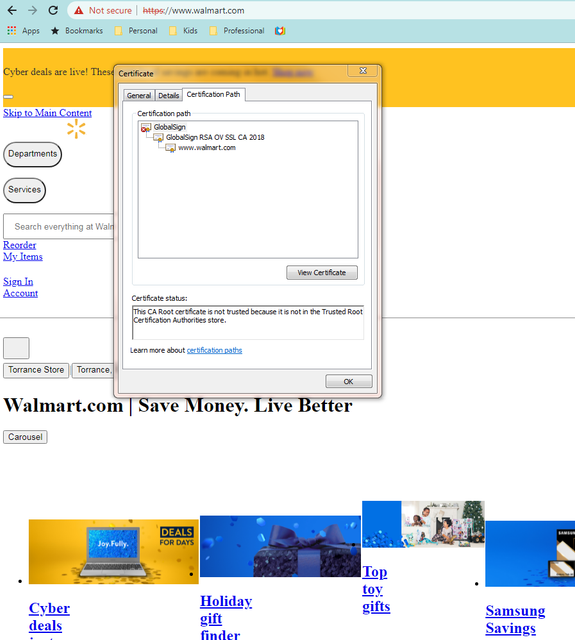Select the GlobalSign root certificate icon
Image resolution: width=575 pixels, height=640 pixels.
tap(146, 127)
